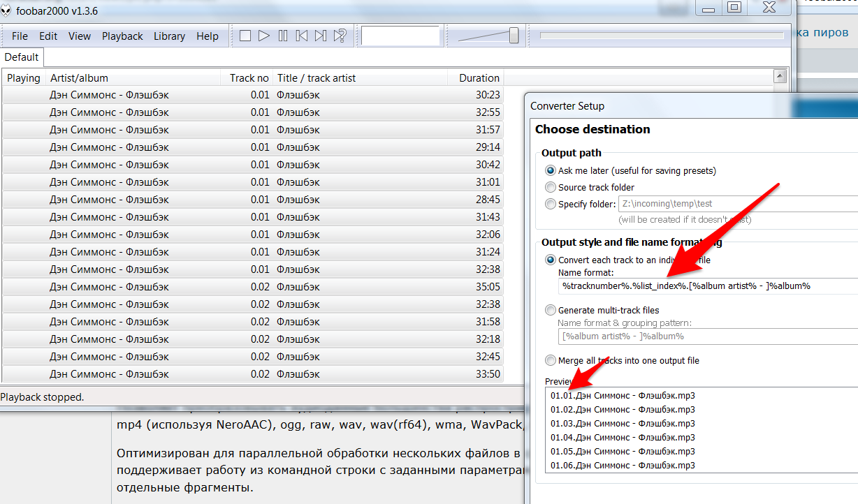Sort by the Duration column header
858x504 pixels.
coord(475,77)
